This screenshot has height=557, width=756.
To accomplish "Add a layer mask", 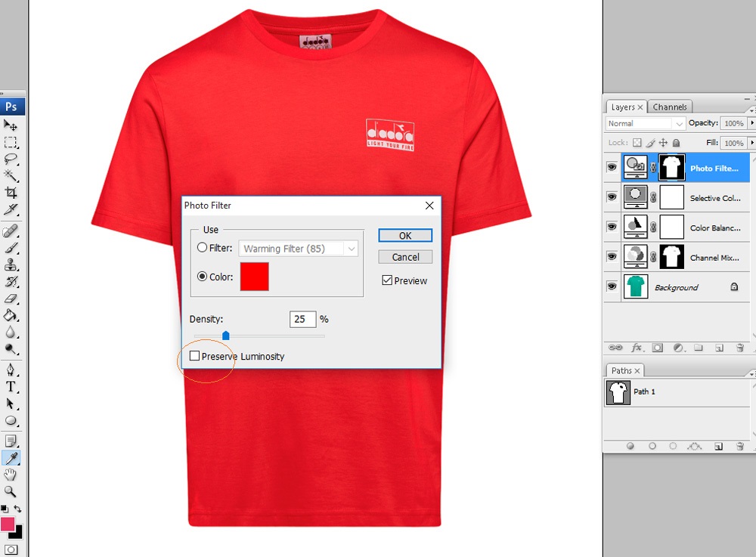I will pyautogui.click(x=657, y=348).
